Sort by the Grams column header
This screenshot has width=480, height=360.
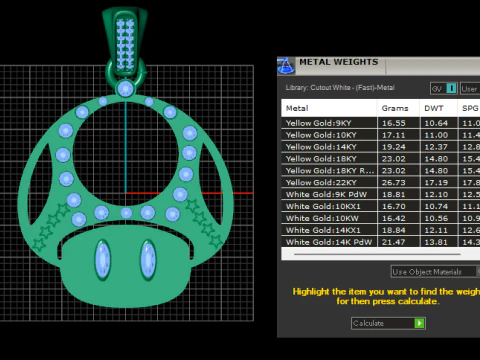click(398, 108)
